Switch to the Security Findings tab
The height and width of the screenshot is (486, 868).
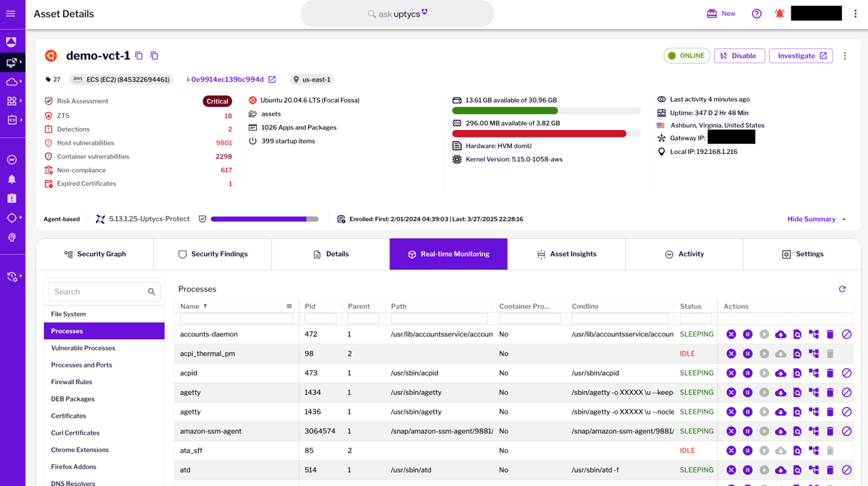(213, 255)
